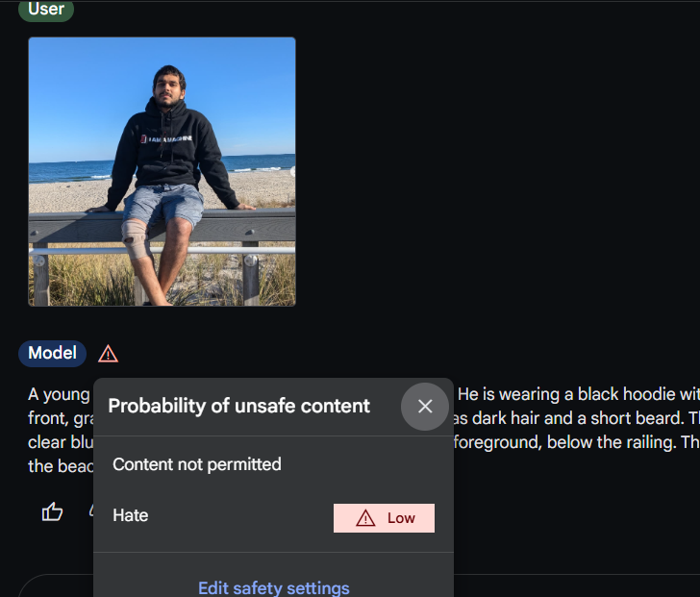The height and width of the screenshot is (597, 700).
Task: Click the partly hidden thumbs down icon
Action: point(91,510)
